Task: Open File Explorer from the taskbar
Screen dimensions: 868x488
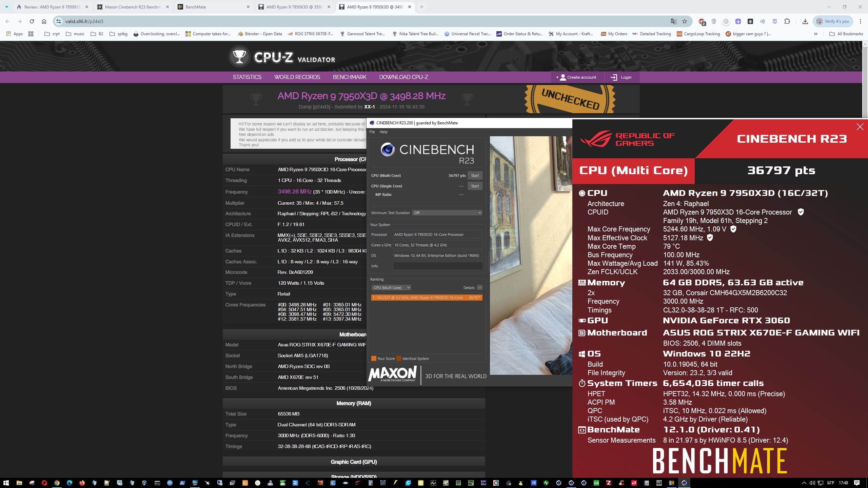Action: [x=19, y=483]
